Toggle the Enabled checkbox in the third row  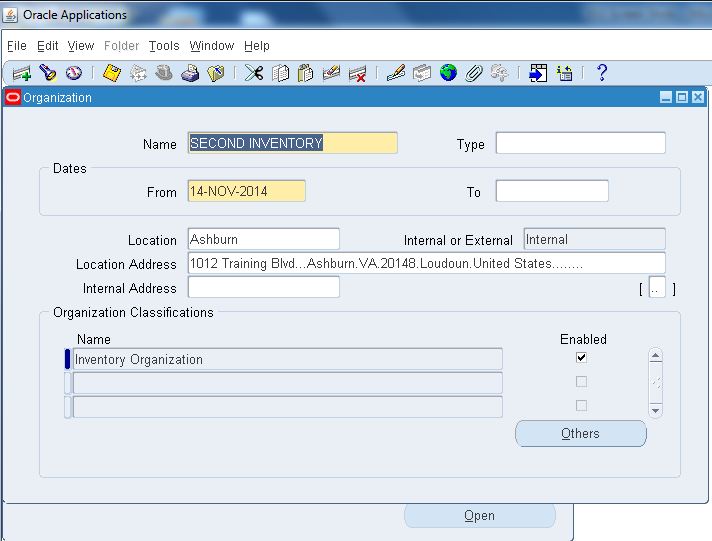tap(581, 405)
